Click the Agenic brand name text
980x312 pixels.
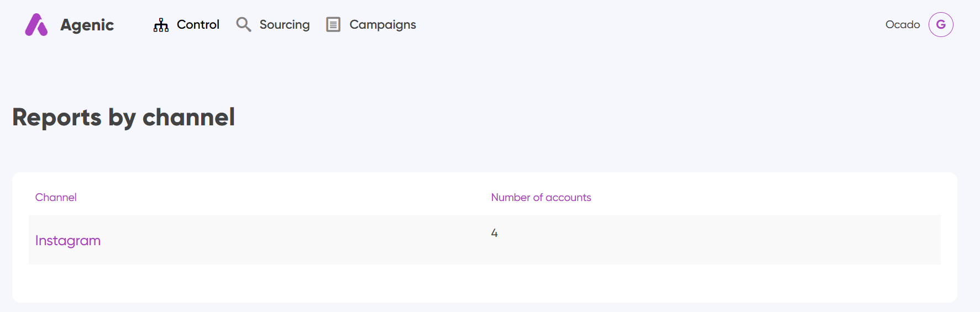[87, 25]
